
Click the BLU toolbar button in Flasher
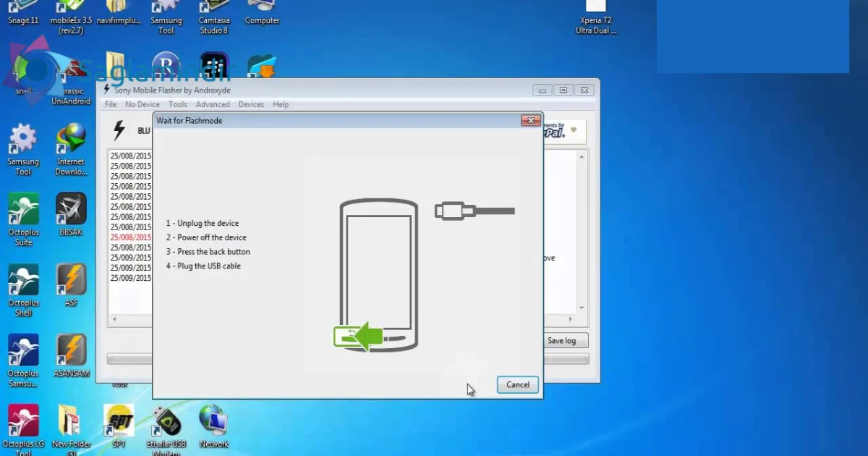point(144,131)
